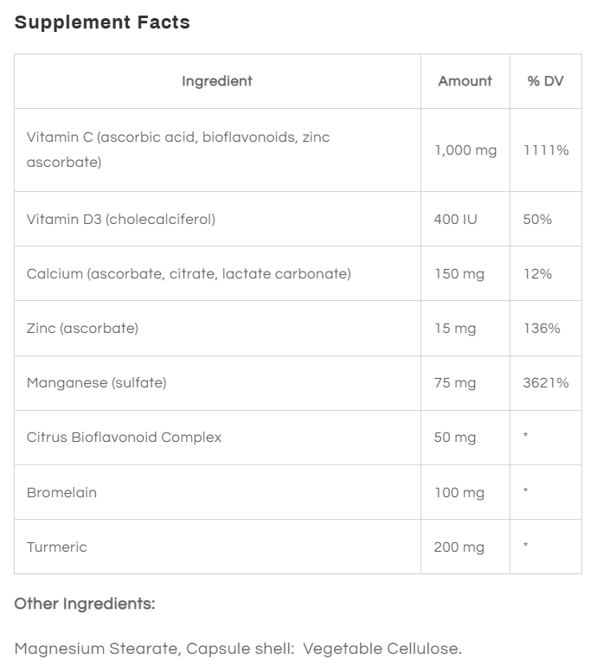Viewport: 616px width, 672px height.
Task: Click the Turmeric 200 mg amount
Action: (x=459, y=547)
